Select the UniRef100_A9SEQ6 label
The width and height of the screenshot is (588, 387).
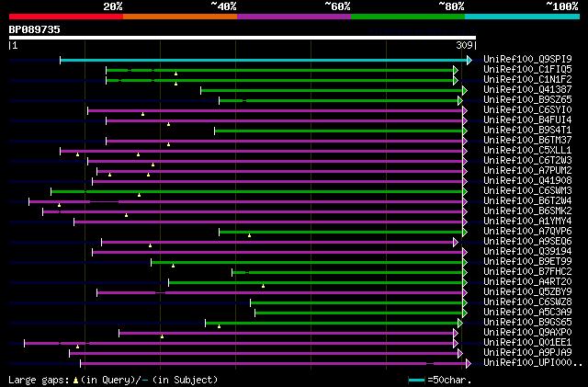[x=527, y=242]
